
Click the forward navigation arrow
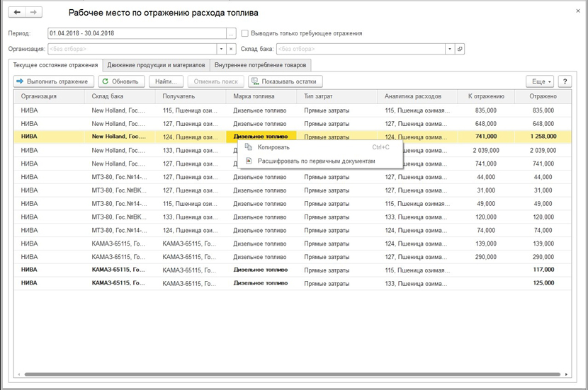coord(33,13)
